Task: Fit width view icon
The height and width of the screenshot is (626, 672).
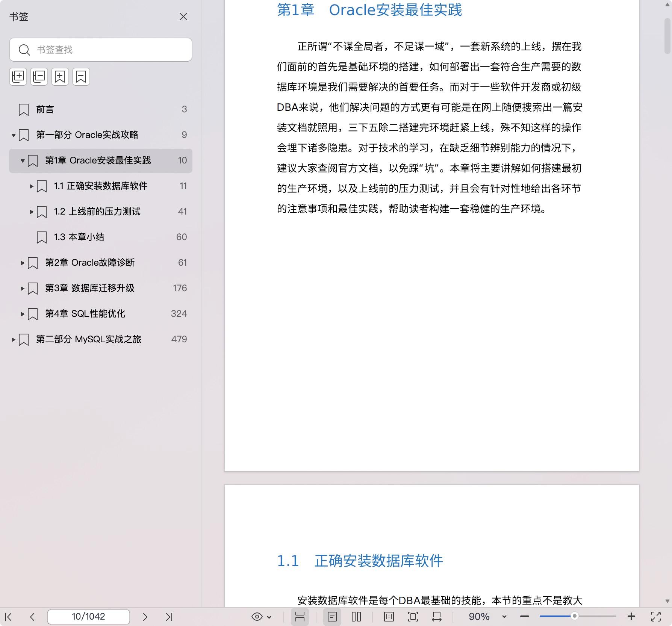Action: point(437,617)
